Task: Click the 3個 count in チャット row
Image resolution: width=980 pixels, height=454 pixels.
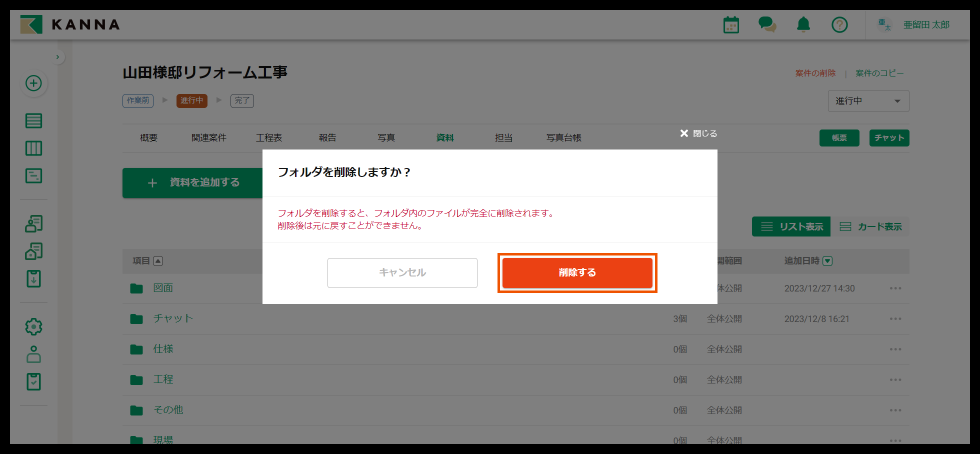Action: 680,319
